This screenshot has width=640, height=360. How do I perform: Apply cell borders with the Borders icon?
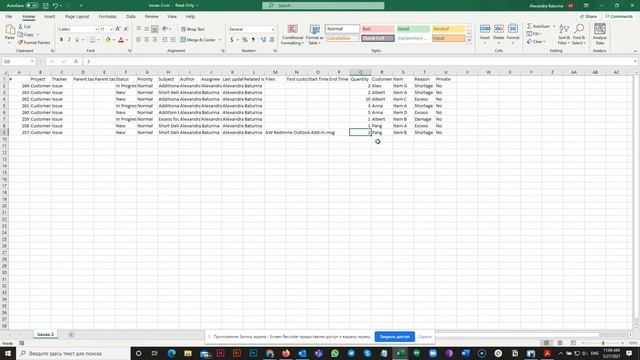(x=92, y=40)
